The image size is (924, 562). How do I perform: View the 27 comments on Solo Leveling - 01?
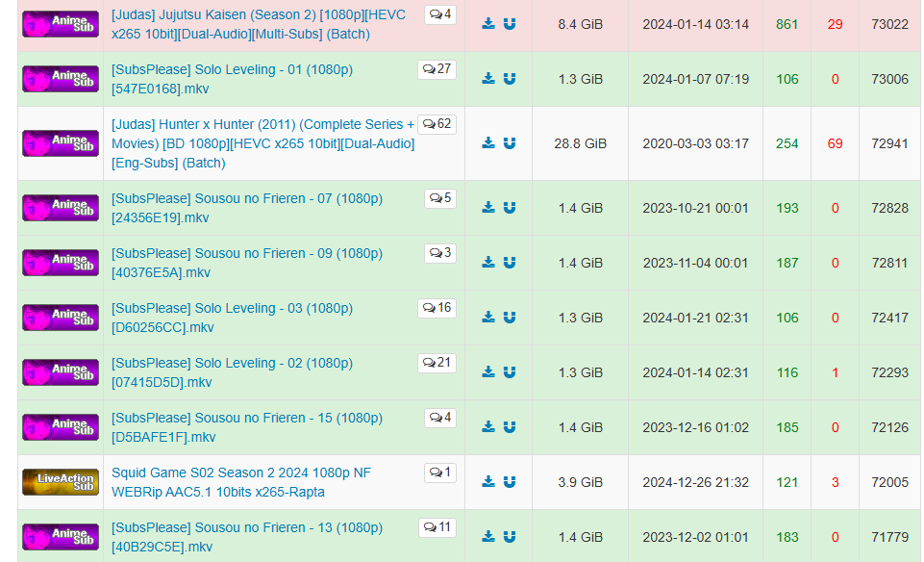[x=437, y=69]
